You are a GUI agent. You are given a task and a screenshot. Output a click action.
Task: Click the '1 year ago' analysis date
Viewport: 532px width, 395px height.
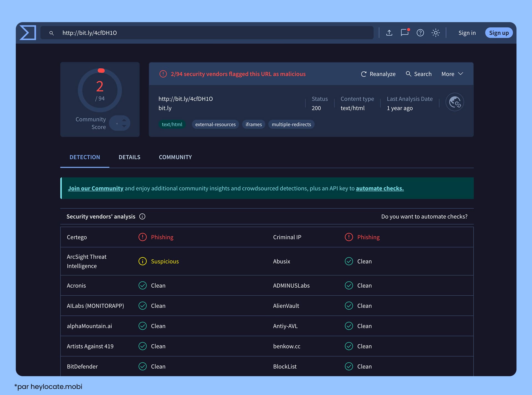click(400, 108)
